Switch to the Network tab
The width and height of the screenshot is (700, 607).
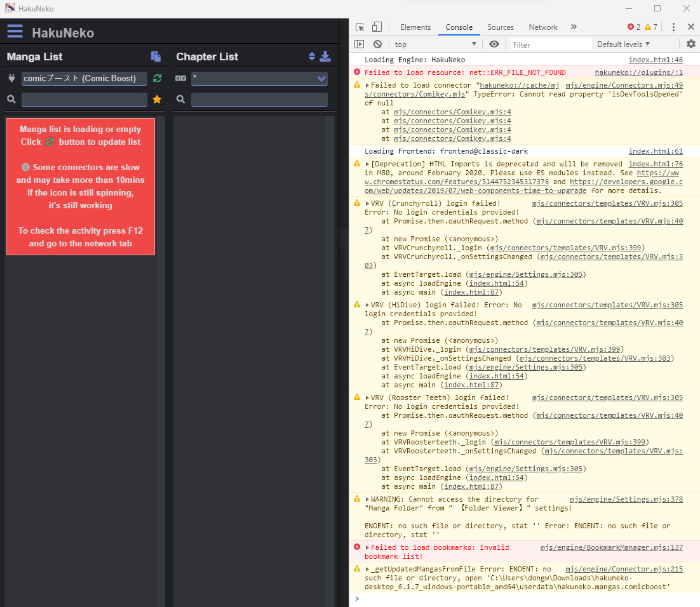(542, 27)
